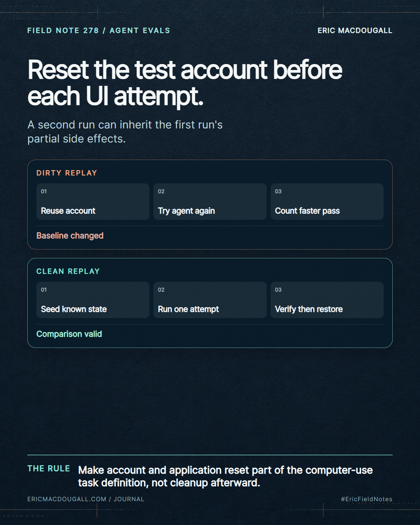Image resolution: width=420 pixels, height=525 pixels.
Task: Click the 'Run one attempt' card
Action: (210, 300)
